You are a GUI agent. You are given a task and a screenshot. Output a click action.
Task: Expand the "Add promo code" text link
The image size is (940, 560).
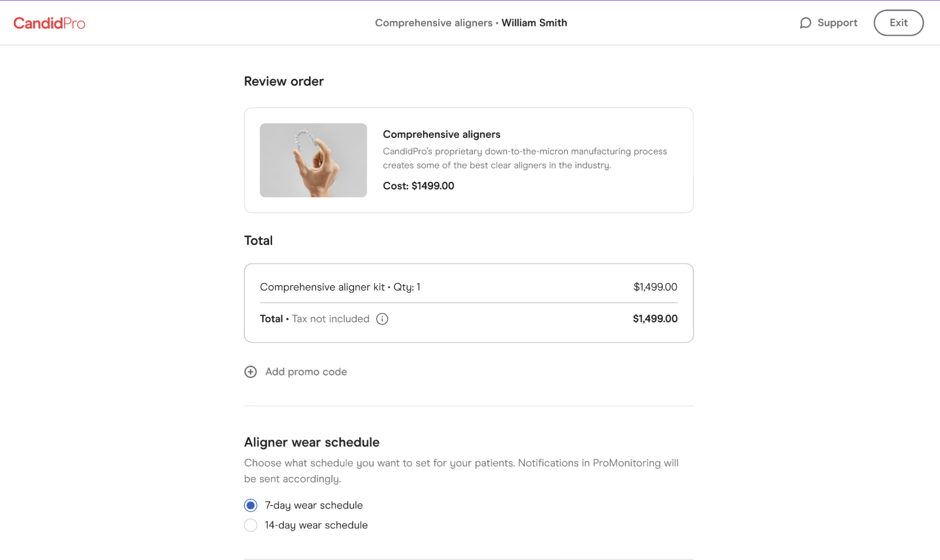click(306, 372)
